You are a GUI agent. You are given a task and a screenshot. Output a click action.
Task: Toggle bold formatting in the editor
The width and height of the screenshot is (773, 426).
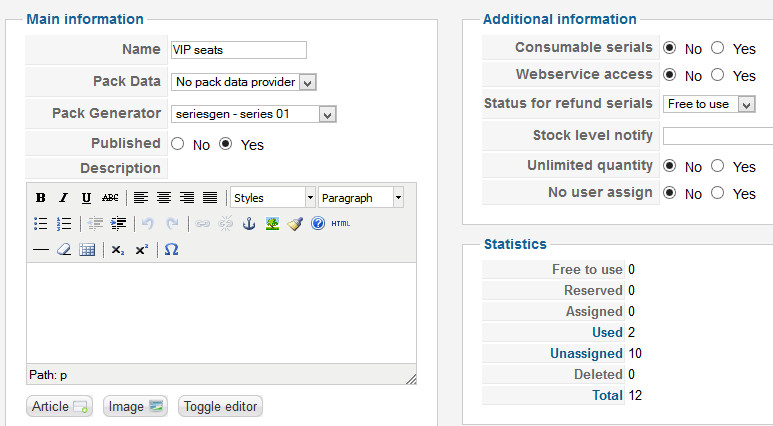(x=41, y=198)
